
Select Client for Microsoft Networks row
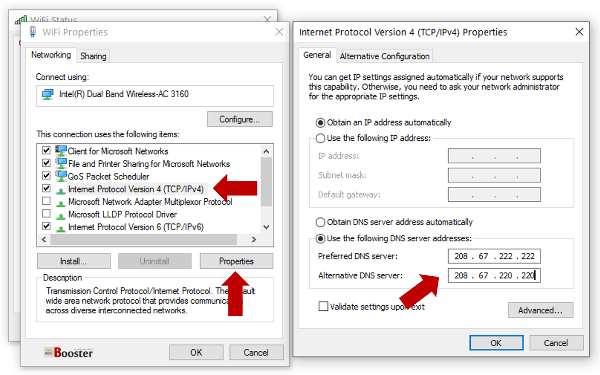[x=118, y=151]
